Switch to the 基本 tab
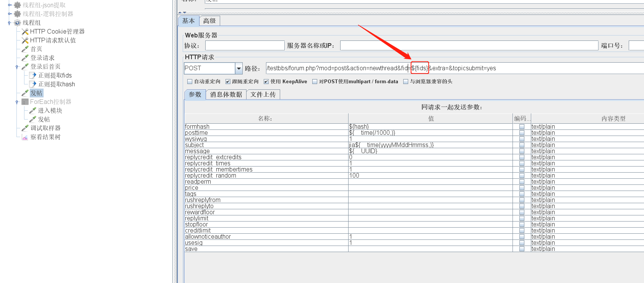 (188, 21)
